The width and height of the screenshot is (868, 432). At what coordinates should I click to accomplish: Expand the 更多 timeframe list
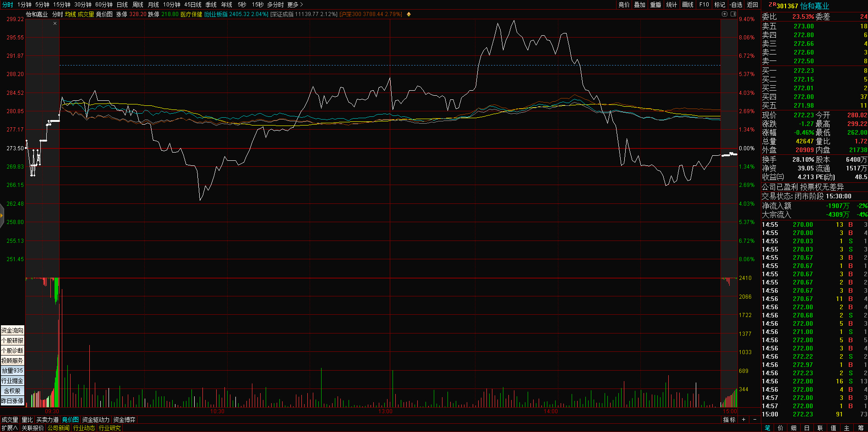click(295, 5)
